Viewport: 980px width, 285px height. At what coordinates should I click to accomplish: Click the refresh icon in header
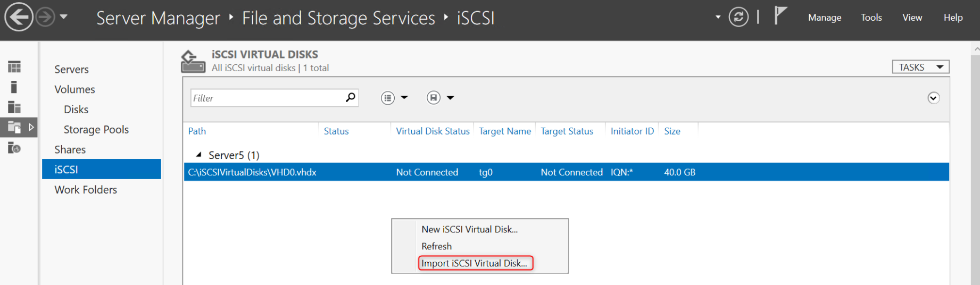coord(738,17)
